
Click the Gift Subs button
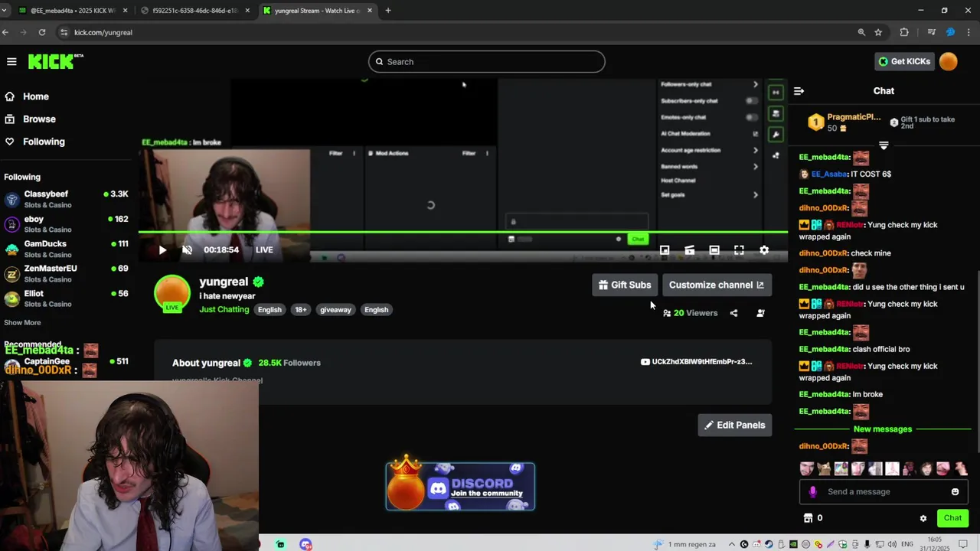[x=625, y=285]
